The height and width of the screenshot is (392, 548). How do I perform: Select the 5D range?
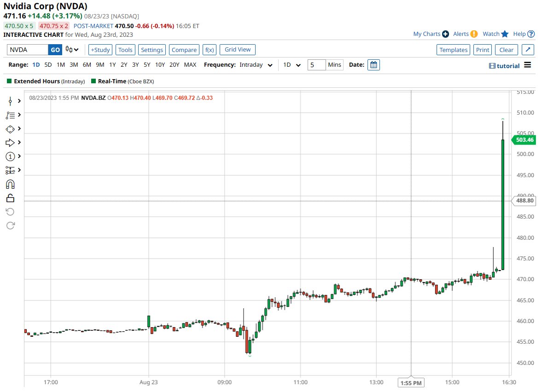tap(48, 65)
